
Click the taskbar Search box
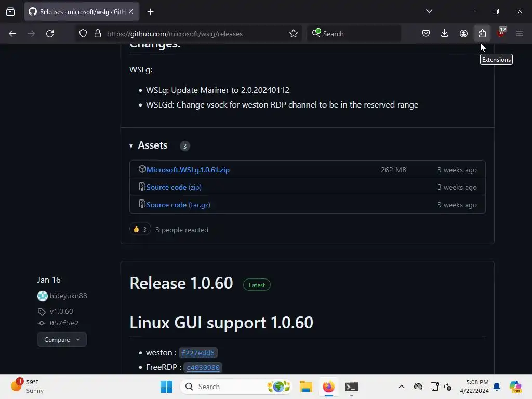(x=236, y=387)
